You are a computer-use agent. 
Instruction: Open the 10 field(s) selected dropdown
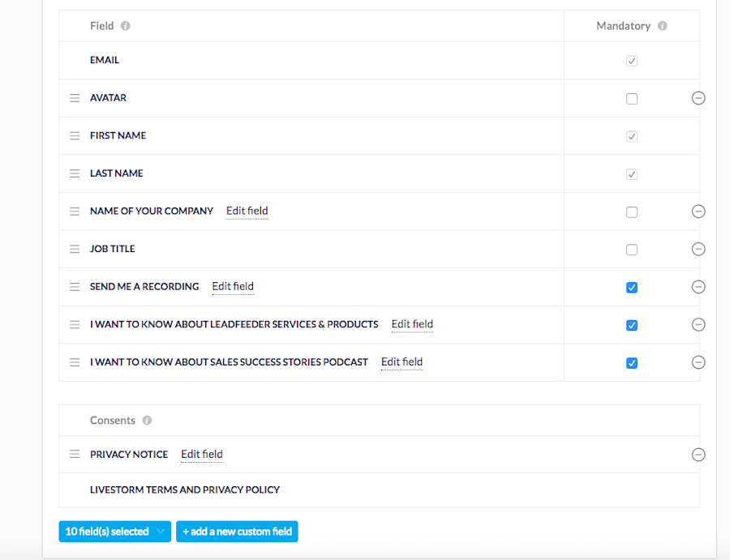pos(114,531)
